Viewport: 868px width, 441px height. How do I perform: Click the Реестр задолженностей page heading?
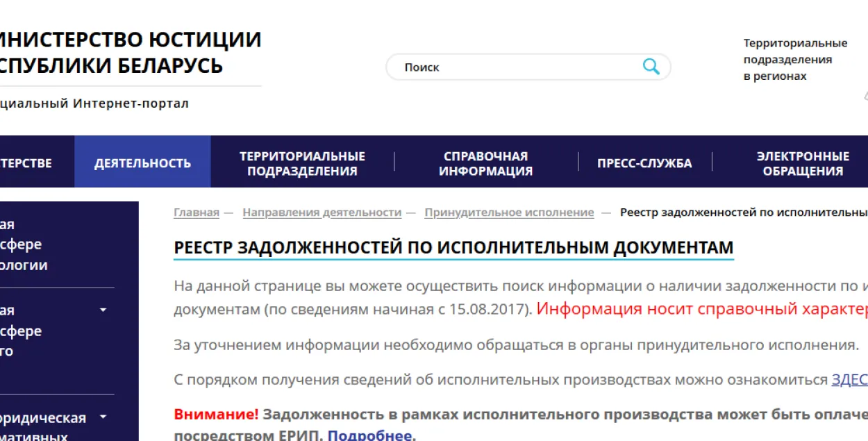pos(453,248)
